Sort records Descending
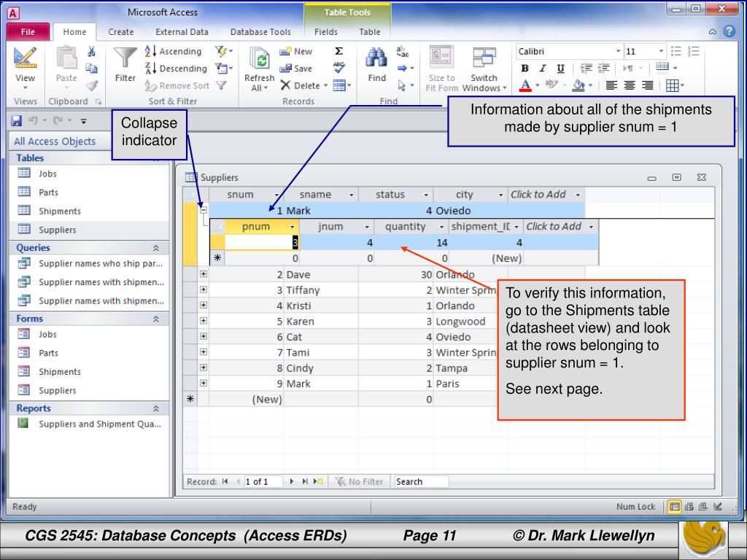747x560 pixels. 177,69
